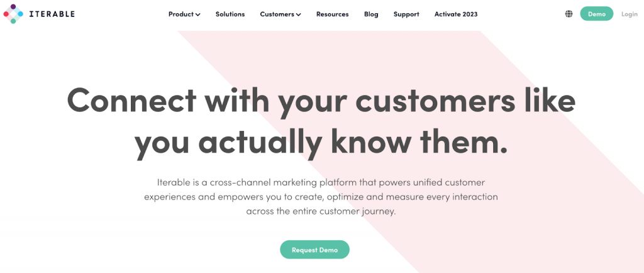Open the Product menu
Screen dimensions: 644x273
tap(180, 14)
